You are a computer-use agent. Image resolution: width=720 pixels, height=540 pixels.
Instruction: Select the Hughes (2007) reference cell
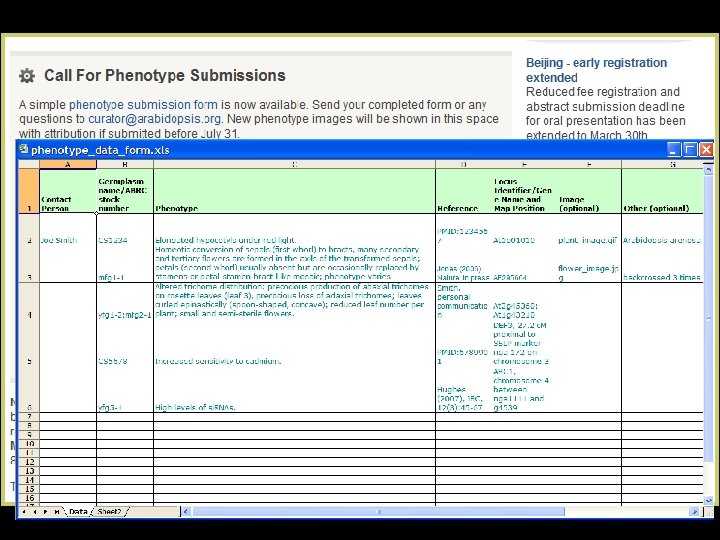[x=464, y=389]
